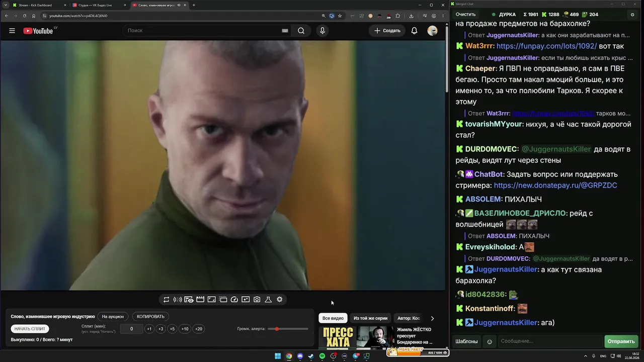Switch to the VK Видео Live studio tab

100,5
